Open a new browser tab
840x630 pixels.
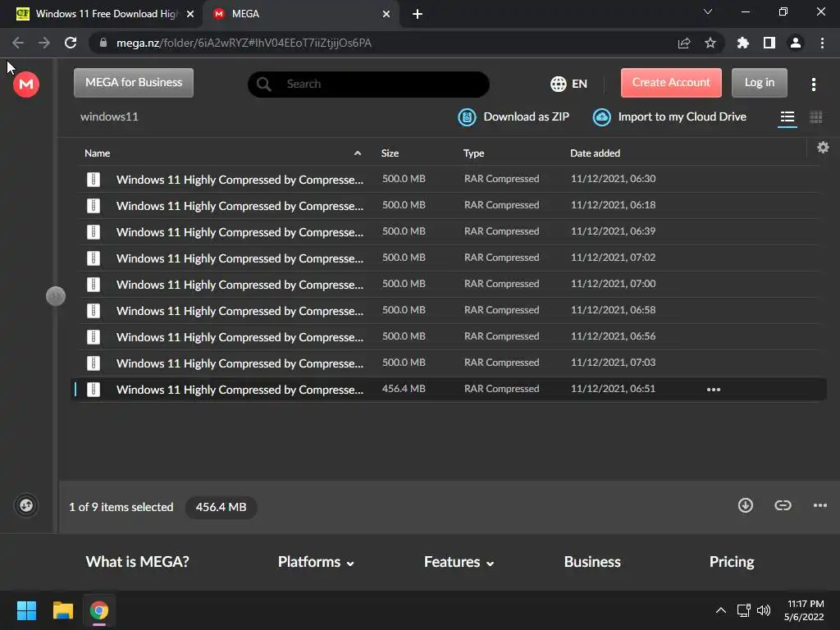click(418, 14)
